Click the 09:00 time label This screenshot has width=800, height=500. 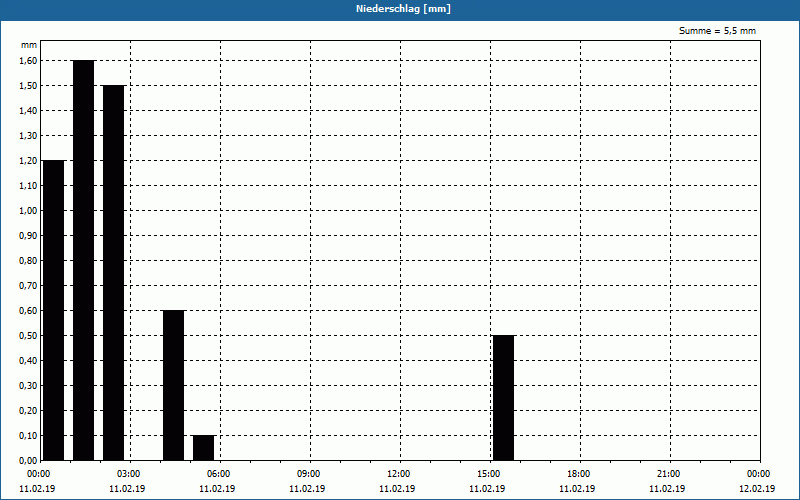coord(309,474)
